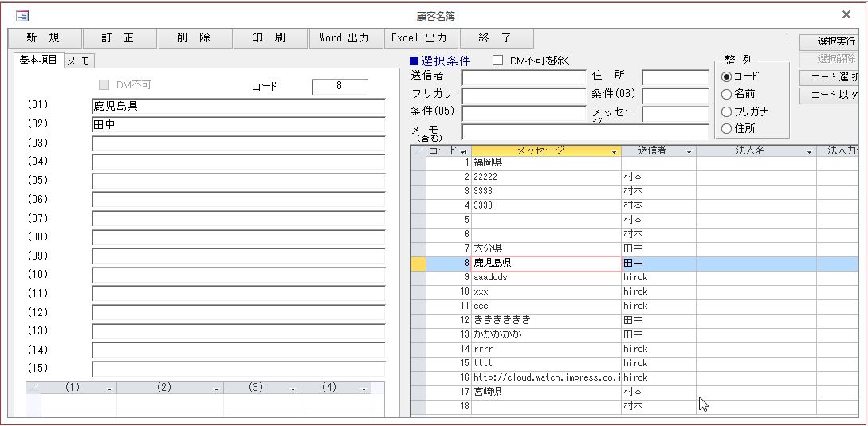The width and height of the screenshot is (868, 426).
Task: Click the 削除 button
Action: (x=194, y=38)
